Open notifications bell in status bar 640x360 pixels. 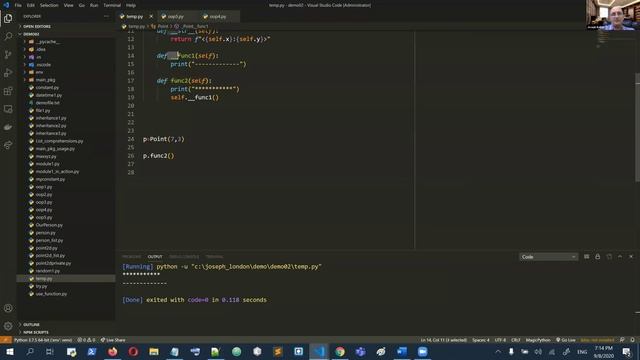coord(632,340)
